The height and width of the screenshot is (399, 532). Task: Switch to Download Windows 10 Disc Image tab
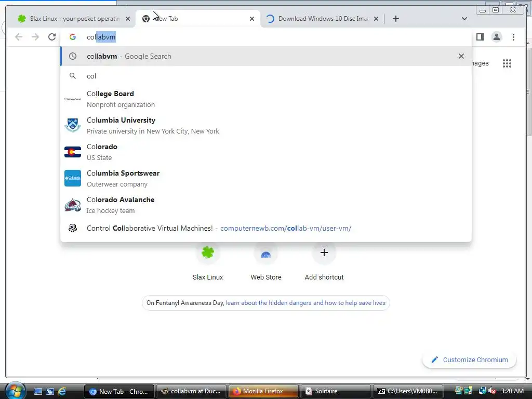(322, 19)
